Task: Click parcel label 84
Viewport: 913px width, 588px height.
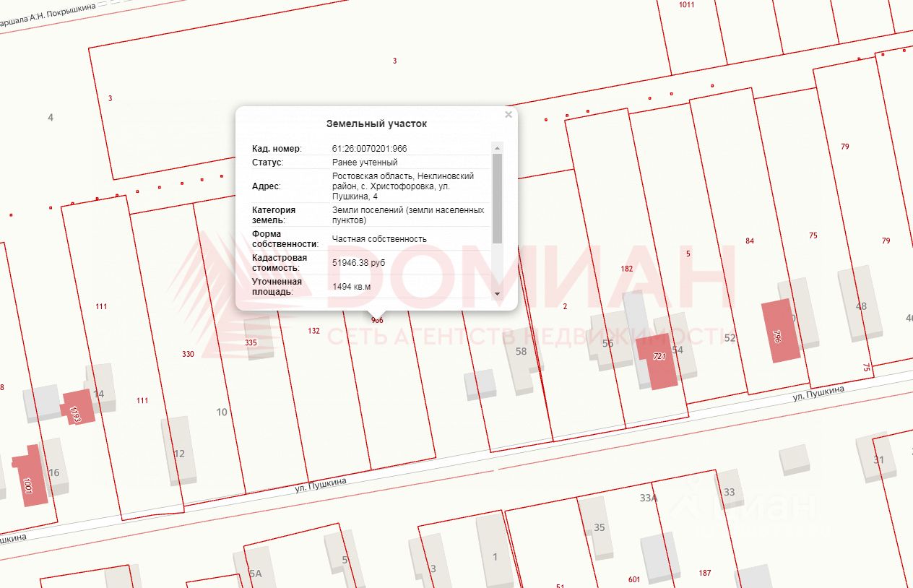Action: pyautogui.click(x=750, y=241)
